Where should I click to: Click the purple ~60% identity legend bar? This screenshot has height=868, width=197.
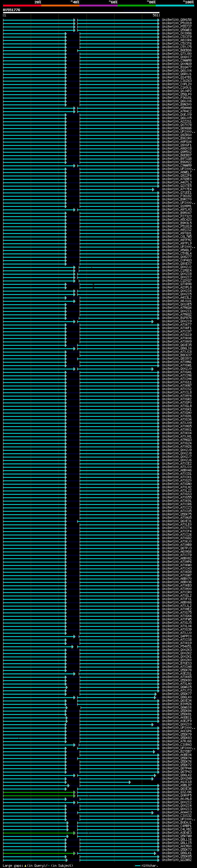[98, 6]
